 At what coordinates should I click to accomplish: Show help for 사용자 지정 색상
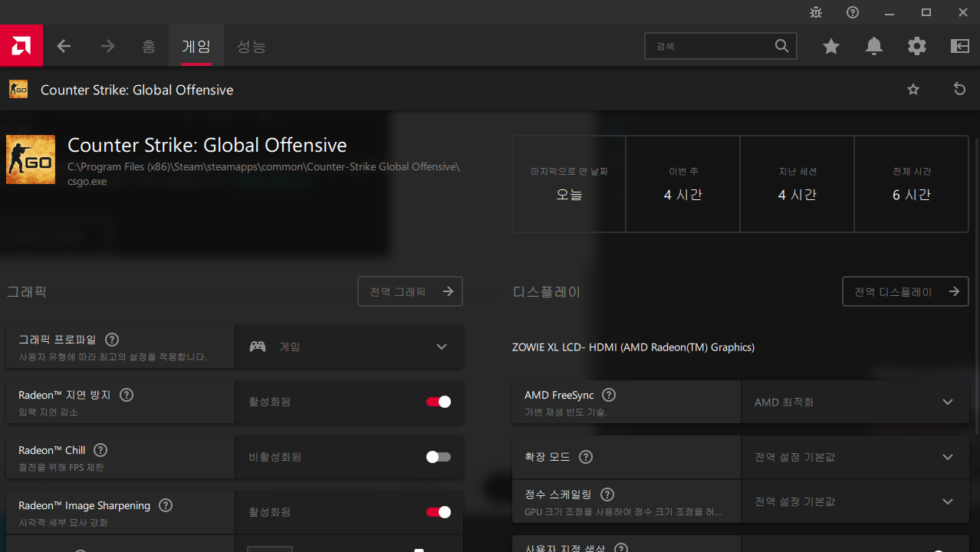coord(621,548)
